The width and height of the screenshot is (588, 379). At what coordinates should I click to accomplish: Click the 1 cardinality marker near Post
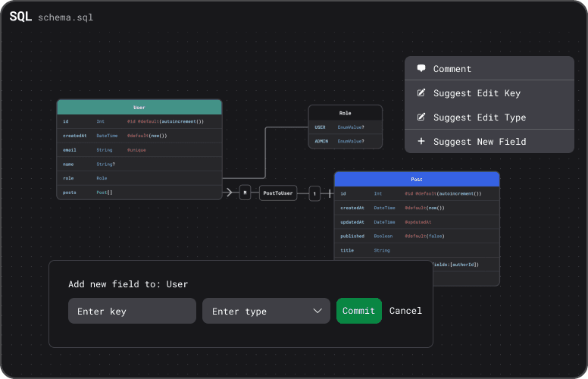click(314, 194)
